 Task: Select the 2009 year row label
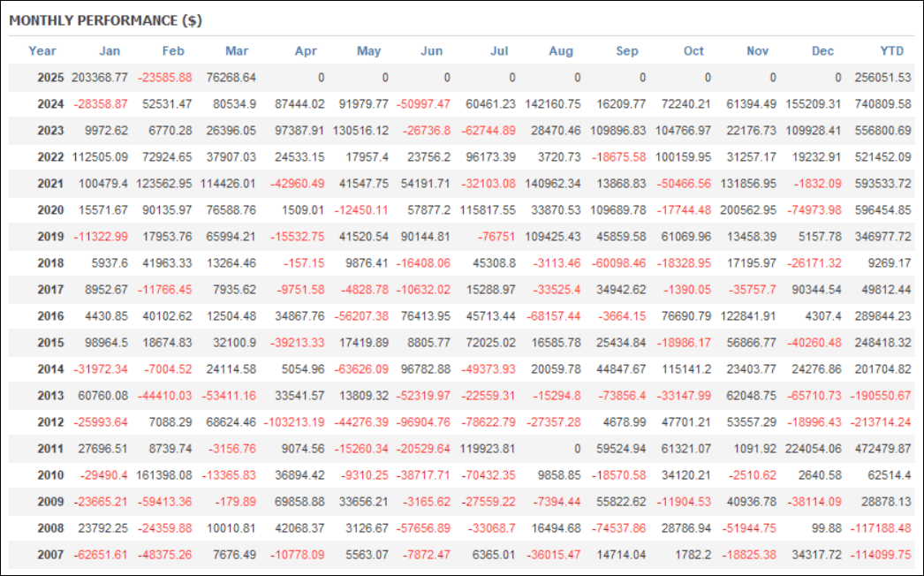point(50,502)
